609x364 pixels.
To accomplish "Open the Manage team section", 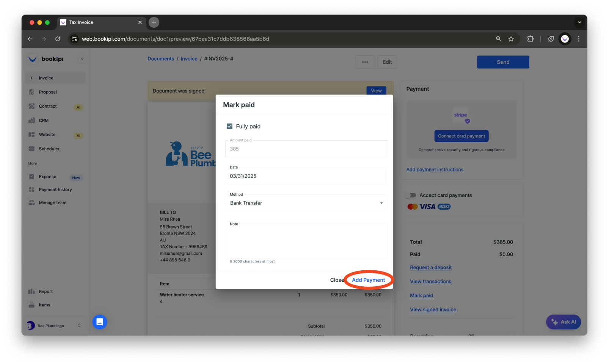I will click(x=52, y=202).
